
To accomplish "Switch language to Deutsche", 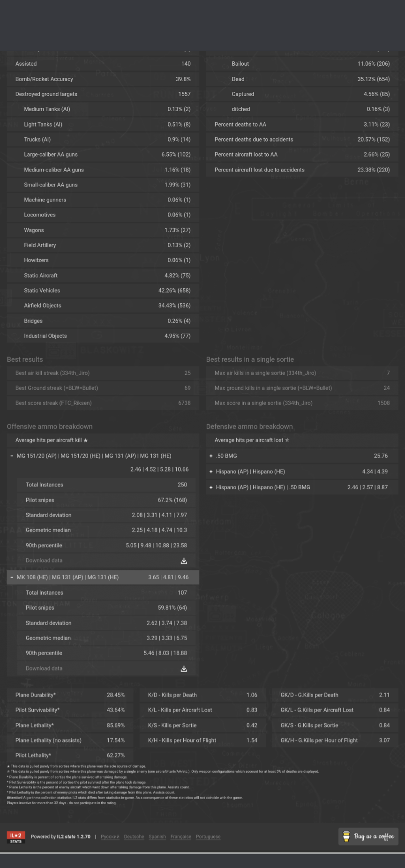I will [x=134, y=837].
